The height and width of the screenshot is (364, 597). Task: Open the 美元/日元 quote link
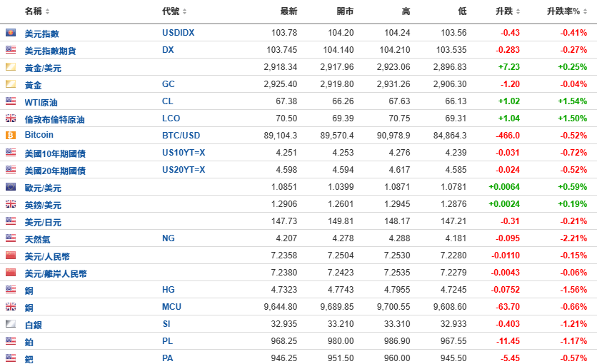43,222
